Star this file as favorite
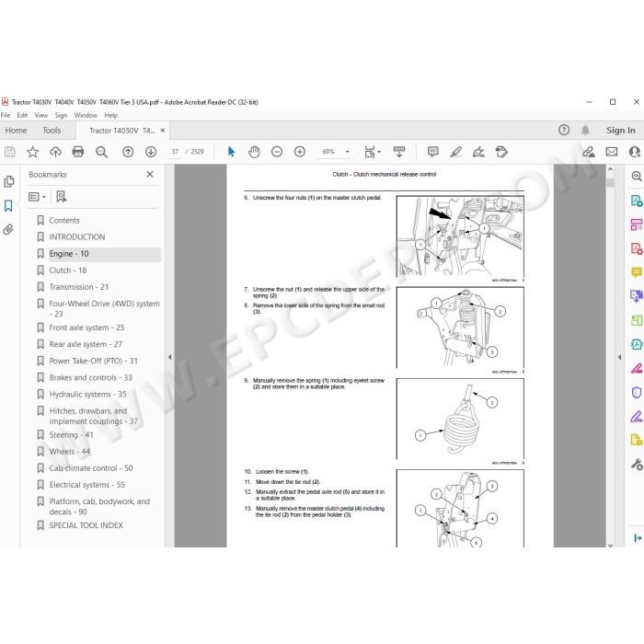This screenshot has width=644, height=644. [x=32, y=152]
